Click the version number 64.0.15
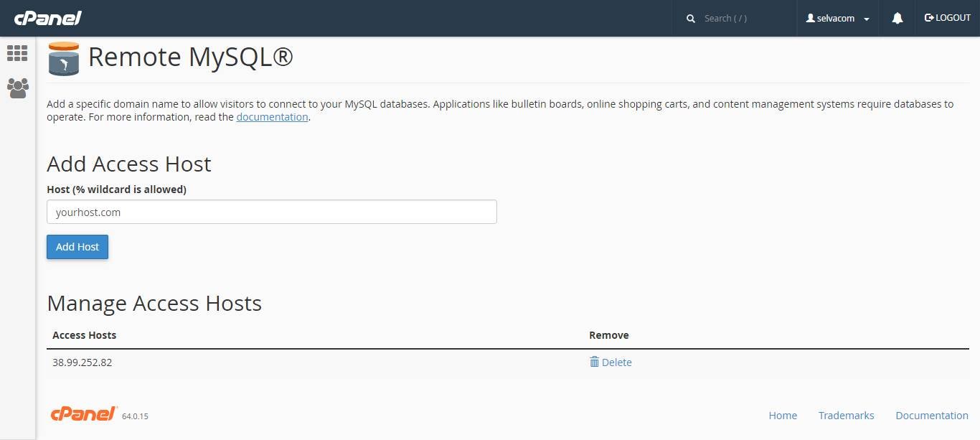Image resolution: width=980 pixels, height=440 pixels. click(135, 416)
